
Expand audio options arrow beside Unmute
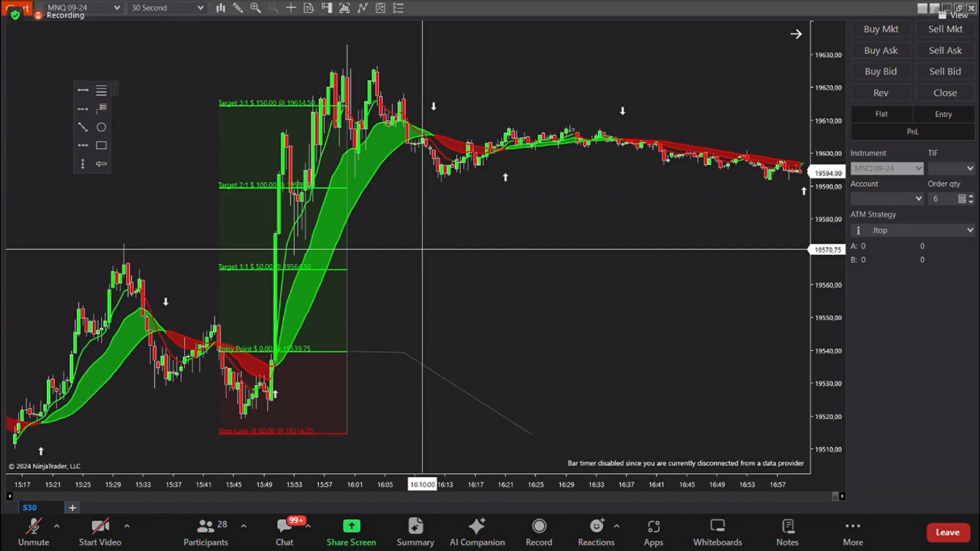pyautogui.click(x=56, y=526)
